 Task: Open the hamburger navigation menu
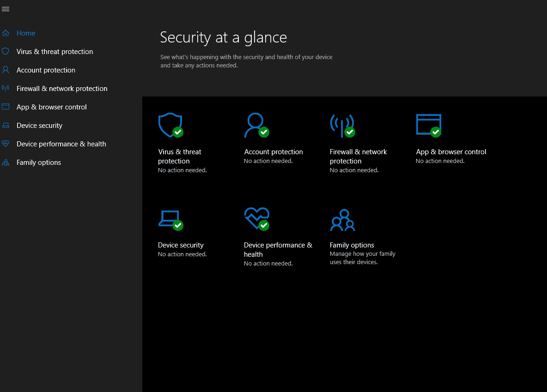(x=6, y=9)
